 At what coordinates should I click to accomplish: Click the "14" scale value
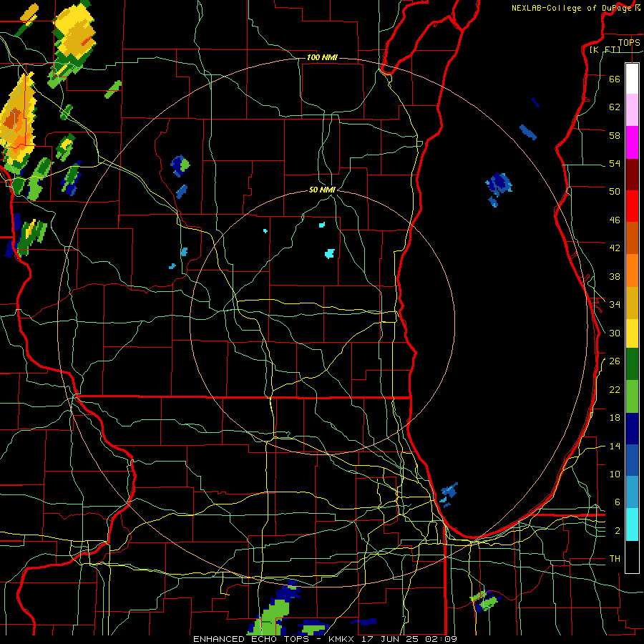[x=615, y=446]
